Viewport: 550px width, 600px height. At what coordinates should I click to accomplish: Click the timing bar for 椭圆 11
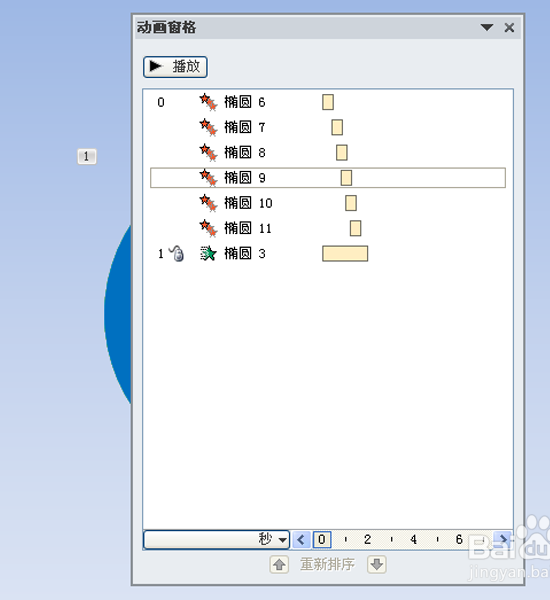point(356,228)
